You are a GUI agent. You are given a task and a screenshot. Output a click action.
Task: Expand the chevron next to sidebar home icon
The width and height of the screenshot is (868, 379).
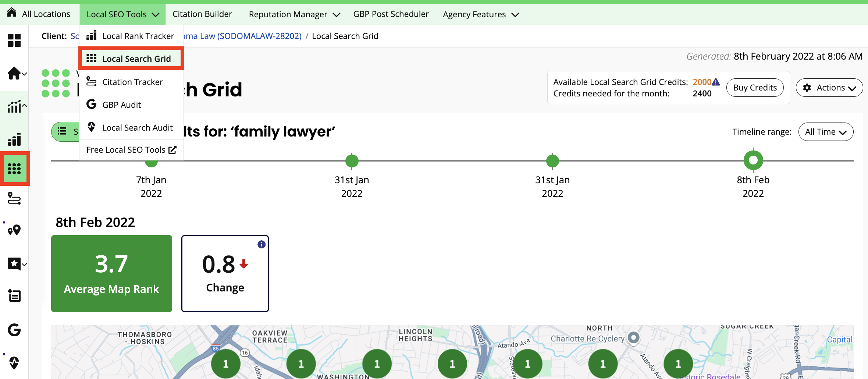point(24,74)
